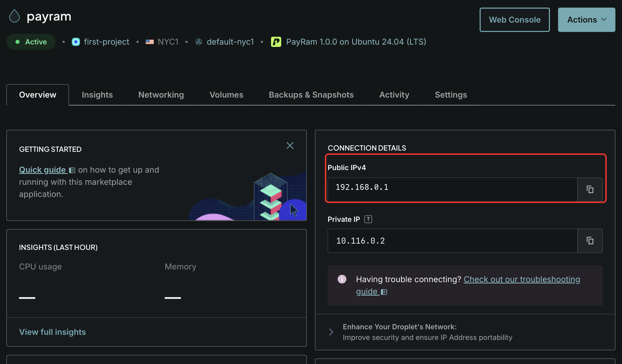This screenshot has width=622, height=364.
Task: Expand Enhance Your Droplet's Network section
Action: (331, 332)
